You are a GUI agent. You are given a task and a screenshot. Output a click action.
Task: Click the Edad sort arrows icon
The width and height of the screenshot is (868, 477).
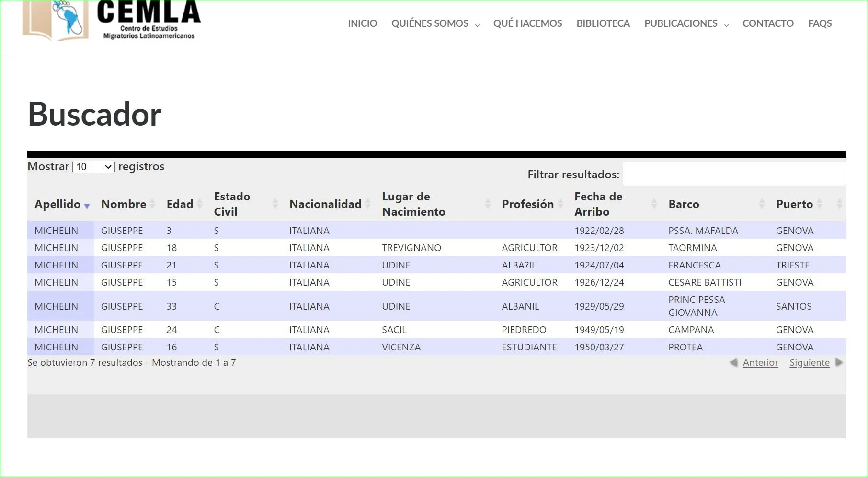pyautogui.click(x=200, y=204)
